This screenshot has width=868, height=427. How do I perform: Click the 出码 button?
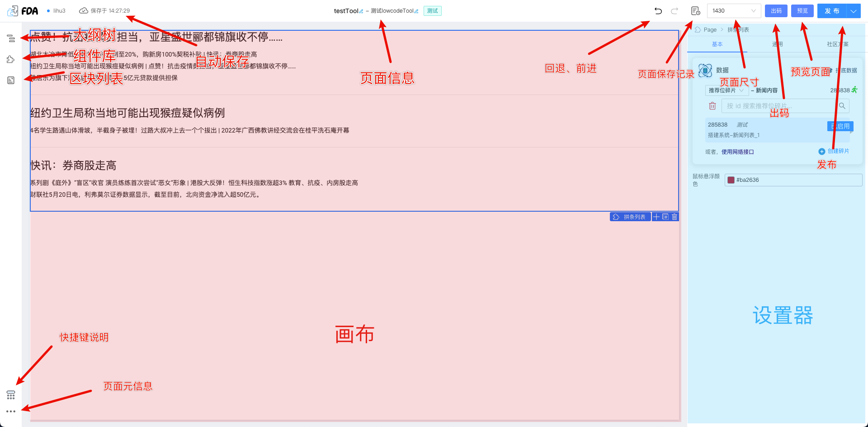click(x=776, y=11)
